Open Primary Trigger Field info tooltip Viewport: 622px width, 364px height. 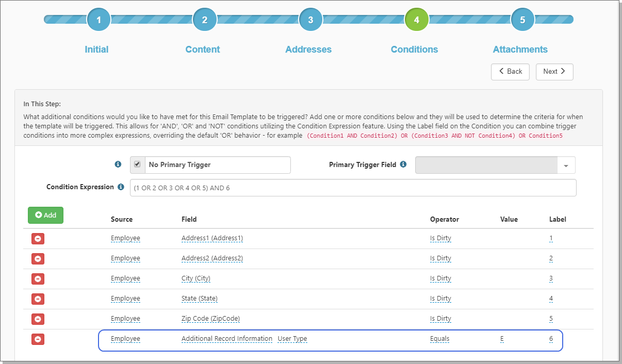click(403, 164)
